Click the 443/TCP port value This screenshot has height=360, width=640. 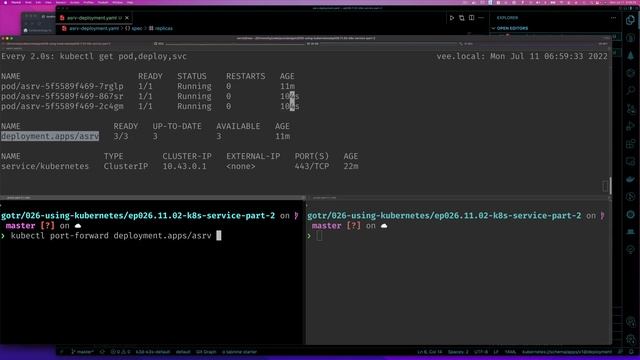click(312, 167)
